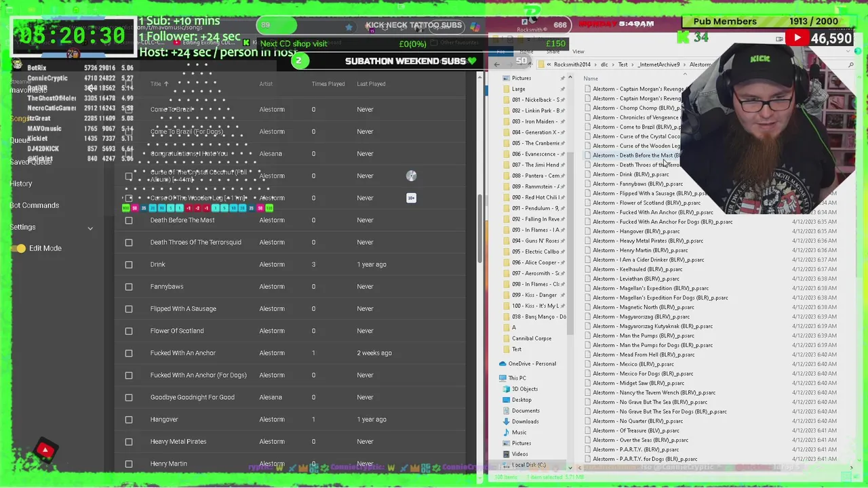The width and height of the screenshot is (868, 488).
Task: Expand breadcrumb arrow after Test
Action: (633, 65)
